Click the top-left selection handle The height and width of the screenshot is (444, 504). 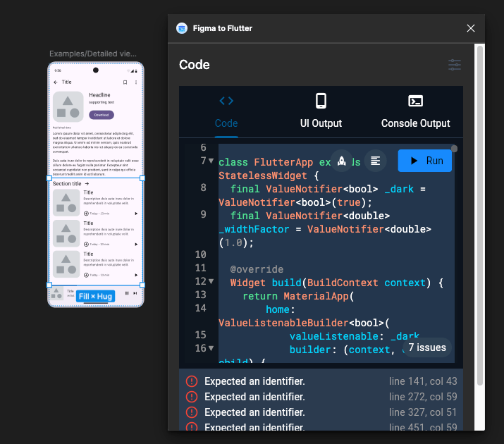pos(49,178)
